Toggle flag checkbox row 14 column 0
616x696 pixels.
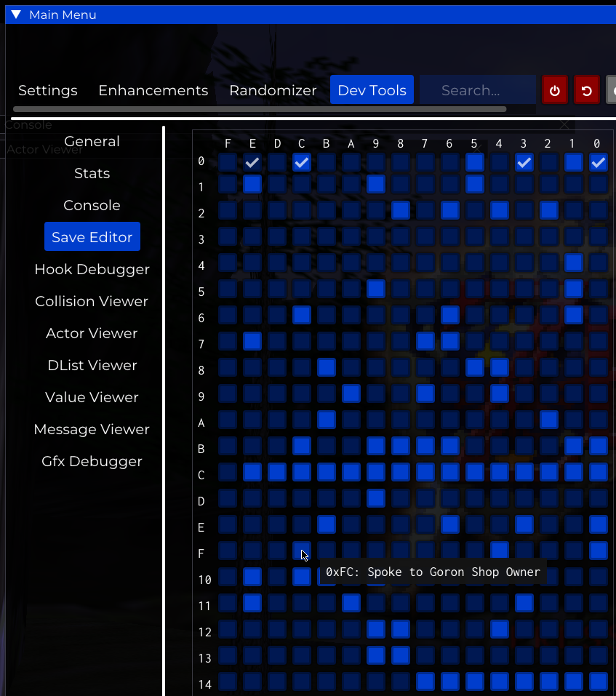599,681
